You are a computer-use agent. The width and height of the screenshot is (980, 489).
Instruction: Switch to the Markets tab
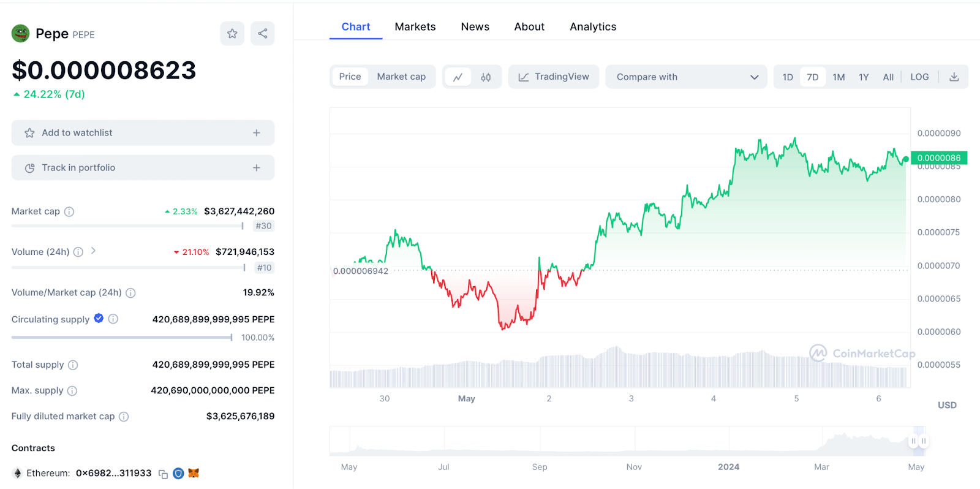pyautogui.click(x=415, y=27)
